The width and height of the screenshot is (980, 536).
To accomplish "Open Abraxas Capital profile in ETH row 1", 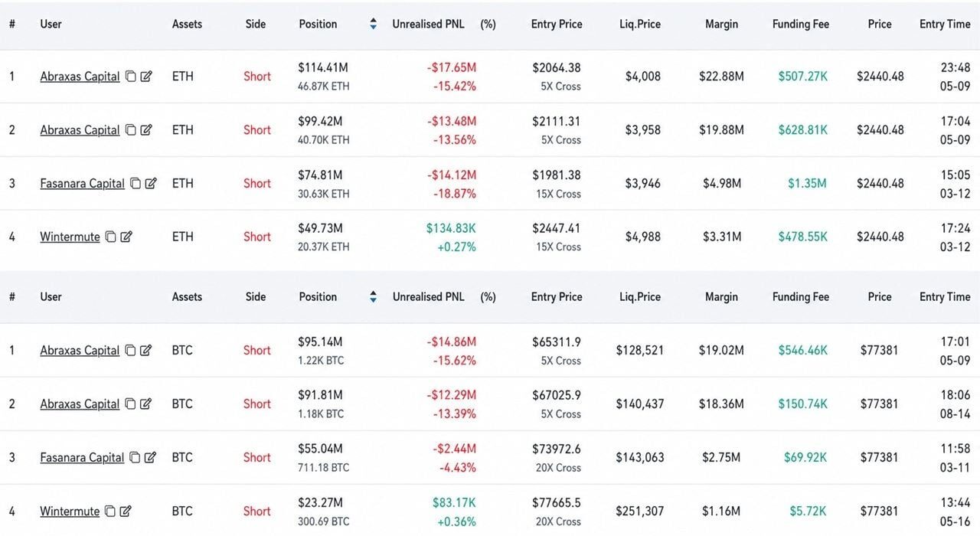I will coord(80,77).
